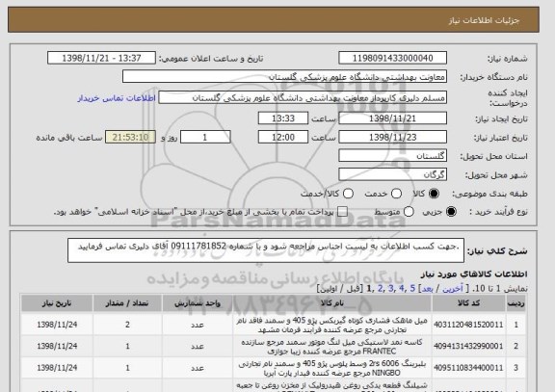Image resolution: width=555 pixels, height=392 pixels.
Task: Select the جزیی purchase type radio
Action: point(451,212)
